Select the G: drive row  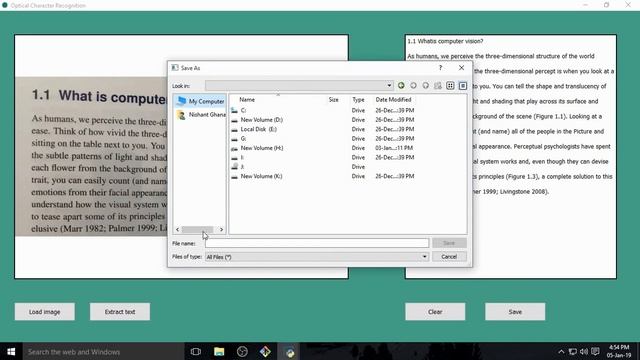322,138
